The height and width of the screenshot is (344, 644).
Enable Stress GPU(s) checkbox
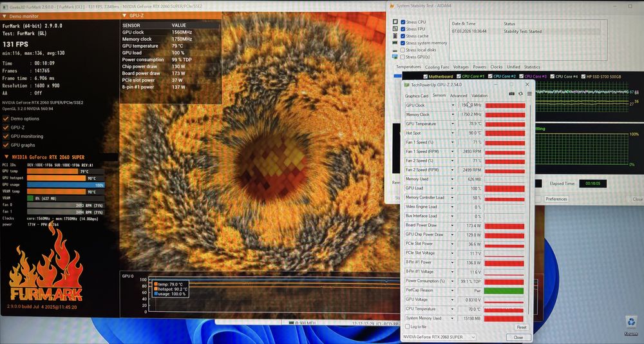click(403, 57)
